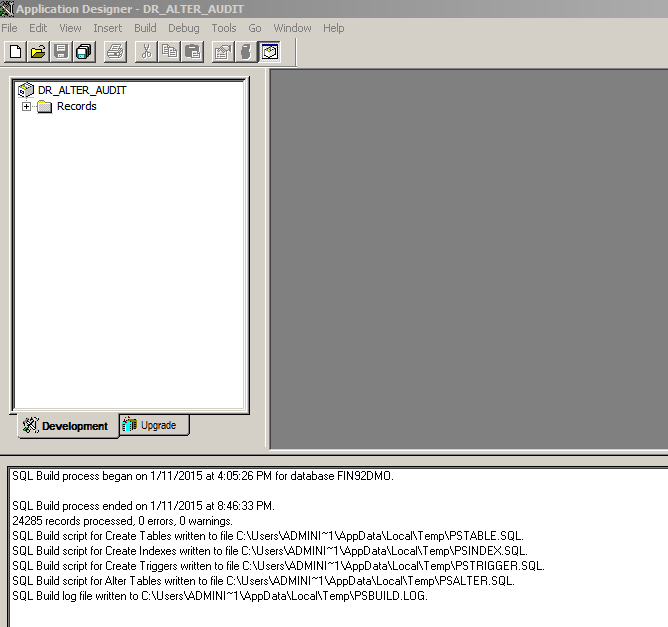Click the DR_ALTER_AUDIT project icon in tree
Viewport: 668px width, 627px height.
[26, 90]
